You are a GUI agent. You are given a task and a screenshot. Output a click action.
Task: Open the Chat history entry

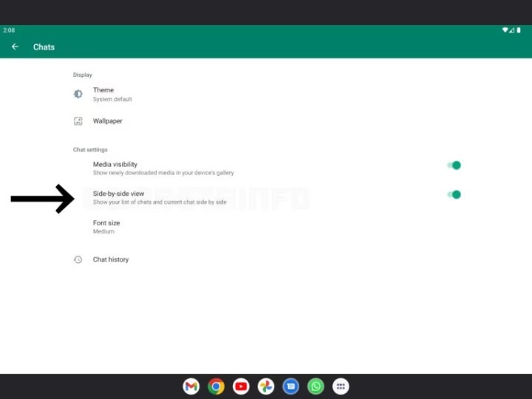[111, 259]
